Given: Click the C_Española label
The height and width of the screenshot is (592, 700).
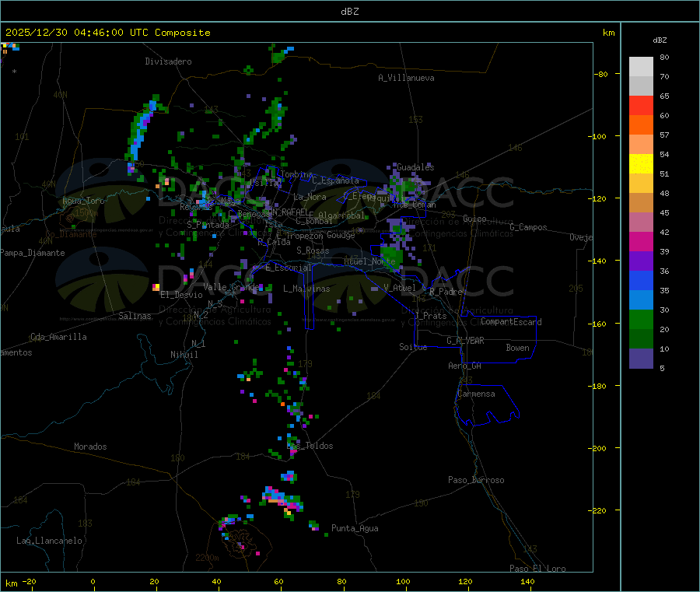Looking at the screenshot, I should [335, 180].
